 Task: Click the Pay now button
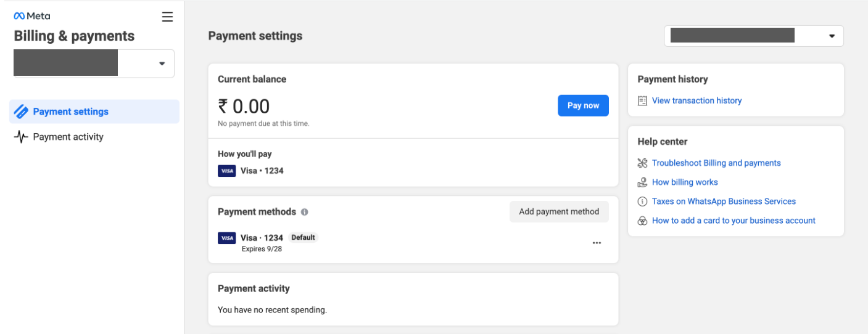pyautogui.click(x=583, y=105)
